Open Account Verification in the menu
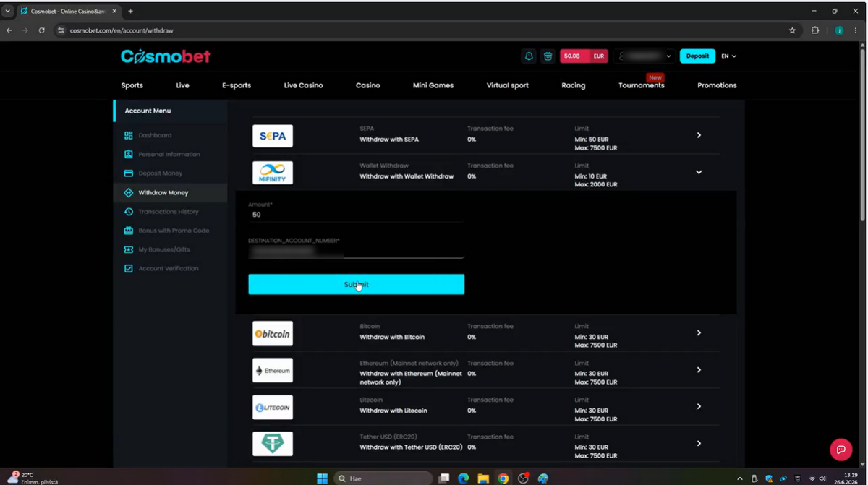The height and width of the screenshot is (485, 868). click(168, 268)
